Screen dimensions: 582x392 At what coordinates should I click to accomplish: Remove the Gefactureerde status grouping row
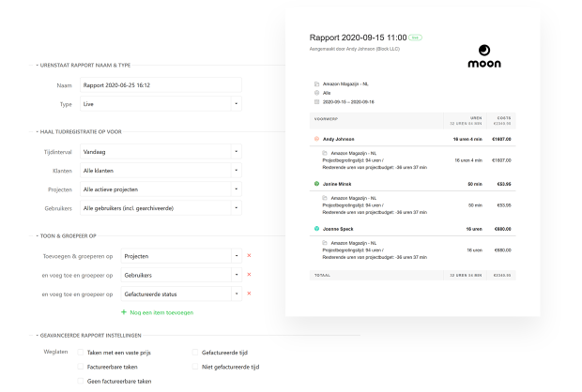coord(249,294)
